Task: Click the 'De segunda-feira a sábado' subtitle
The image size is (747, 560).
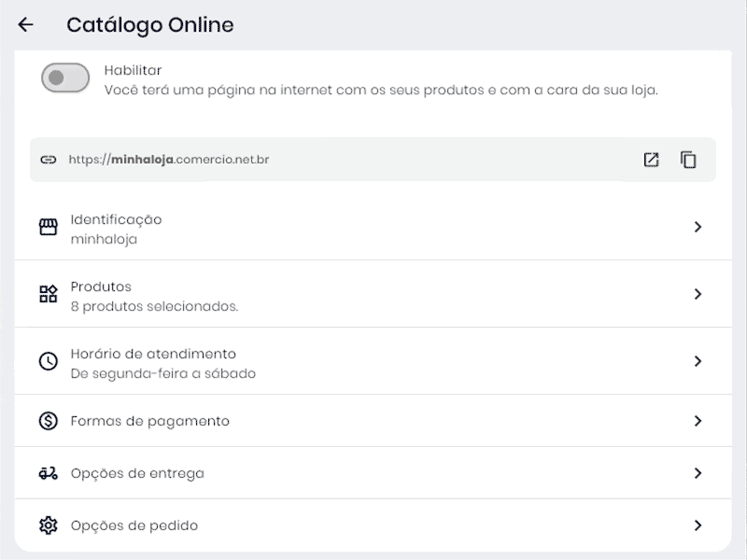Action: tap(163, 373)
